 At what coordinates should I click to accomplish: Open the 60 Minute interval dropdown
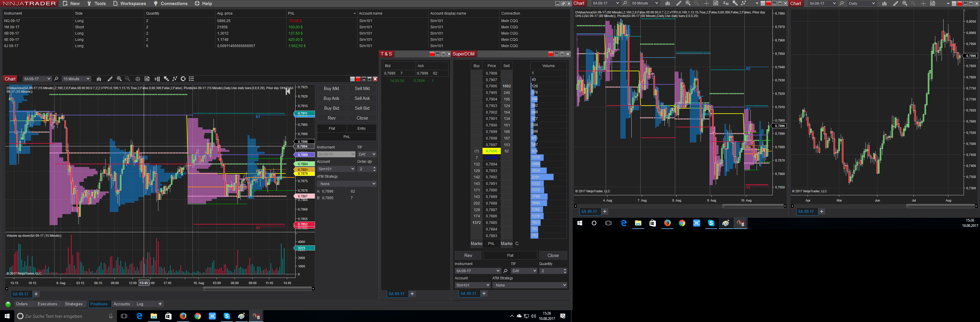(644, 3)
